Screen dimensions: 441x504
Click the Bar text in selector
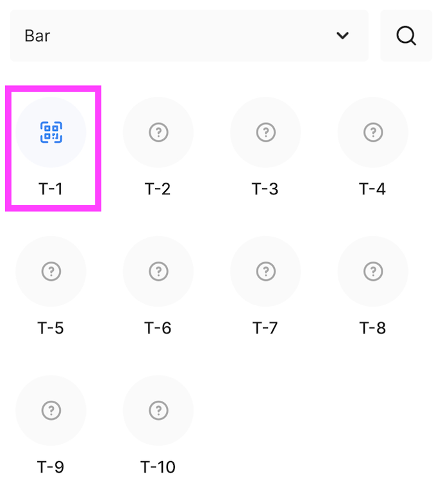pyautogui.click(x=37, y=36)
